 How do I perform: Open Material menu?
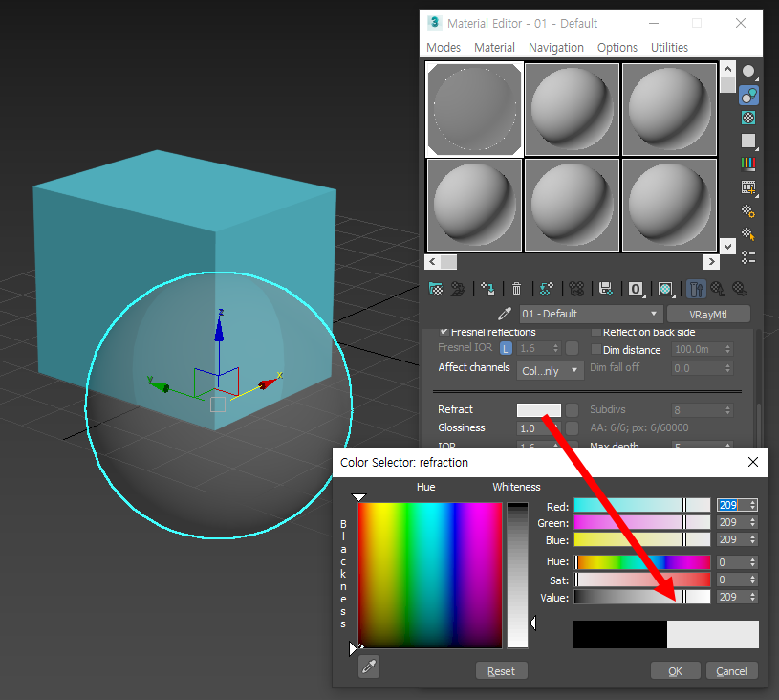tap(494, 47)
